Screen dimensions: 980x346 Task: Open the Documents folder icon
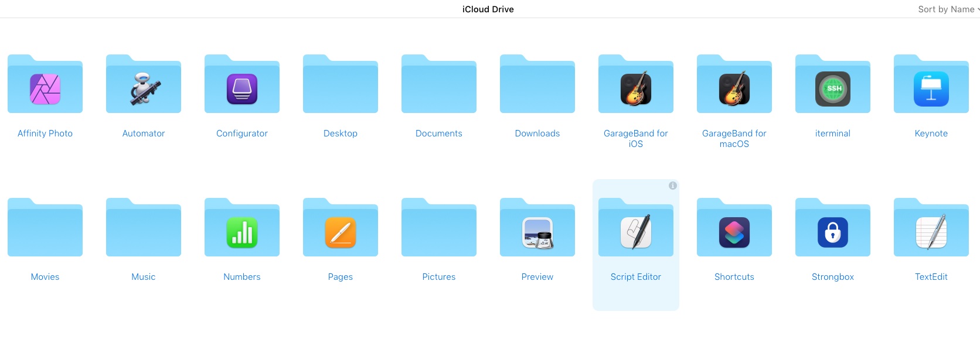point(439,84)
